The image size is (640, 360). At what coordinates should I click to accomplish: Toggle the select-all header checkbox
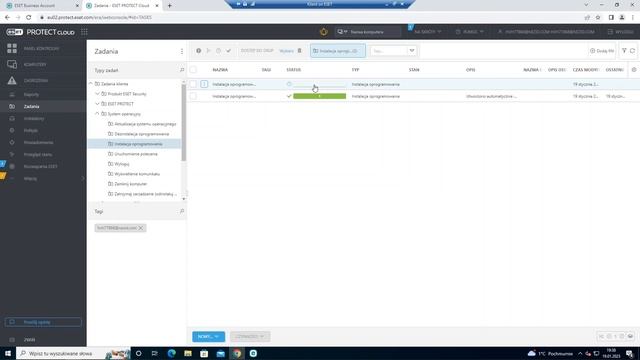click(193, 70)
